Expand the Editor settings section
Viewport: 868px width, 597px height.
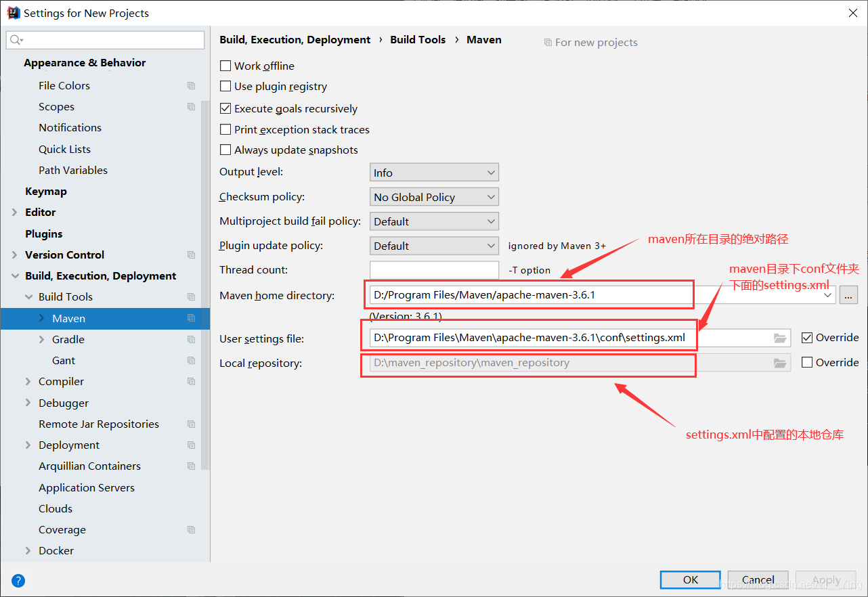pyautogui.click(x=15, y=213)
